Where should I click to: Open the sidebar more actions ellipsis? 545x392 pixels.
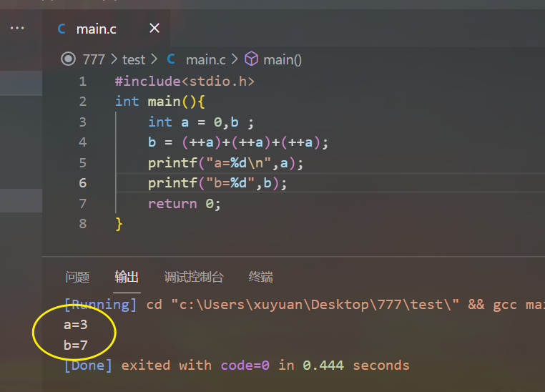click(x=17, y=28)
